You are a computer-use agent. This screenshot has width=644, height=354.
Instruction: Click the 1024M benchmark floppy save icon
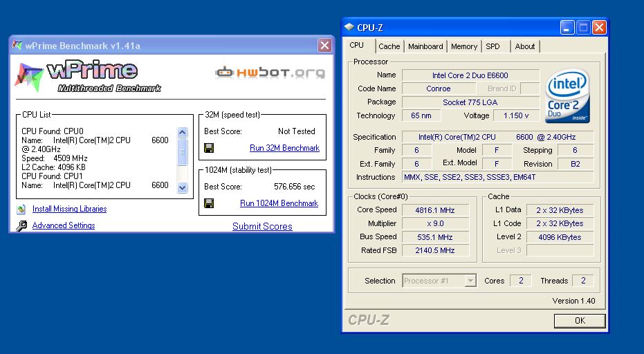[x=209, y=203]
